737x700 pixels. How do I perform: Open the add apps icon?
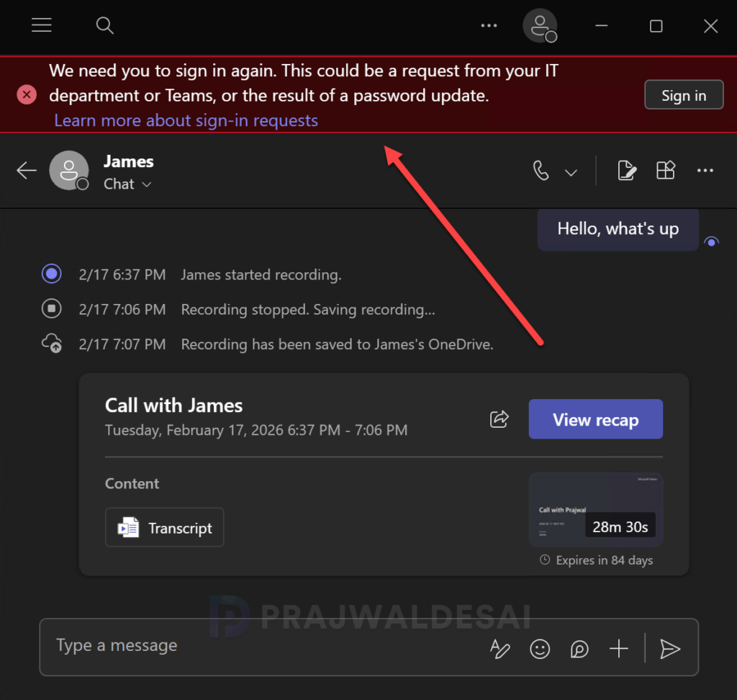666,170
